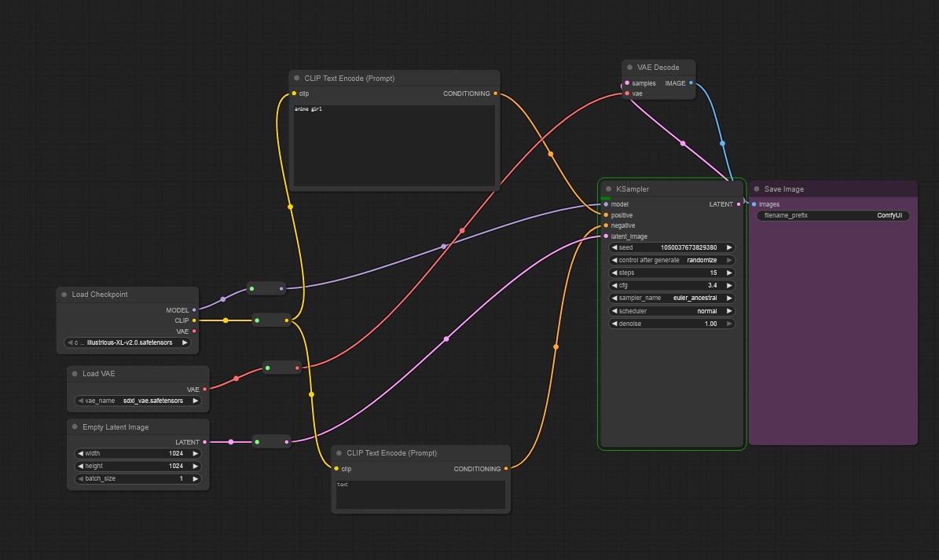Click the KSampler model input socket

606,205
